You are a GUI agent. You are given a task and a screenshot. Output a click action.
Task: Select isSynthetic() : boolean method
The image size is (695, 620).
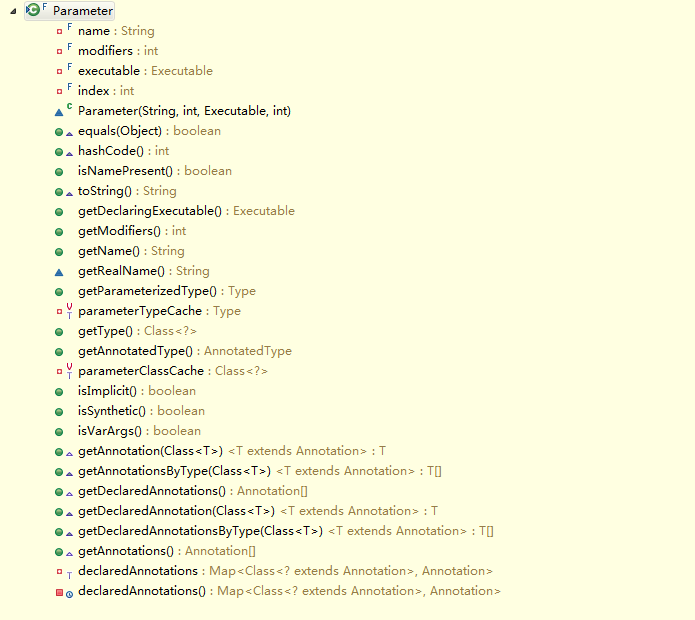pos(141,411)
